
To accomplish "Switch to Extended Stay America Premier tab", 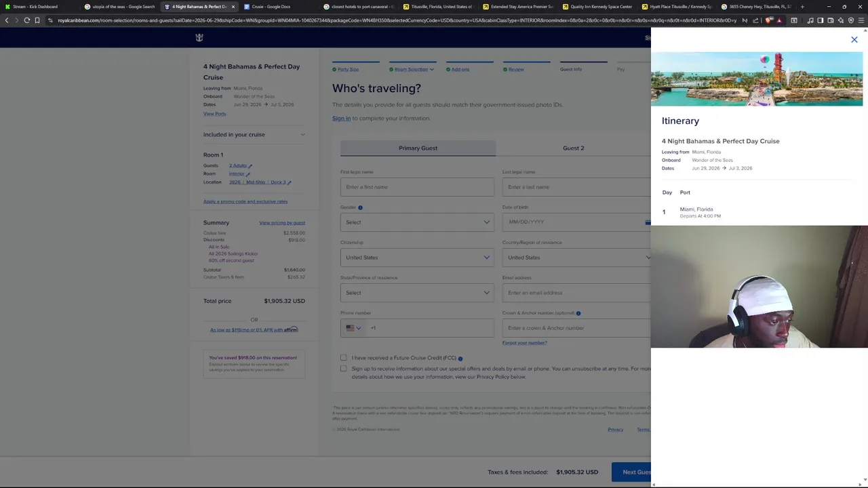I will (517, 7).
